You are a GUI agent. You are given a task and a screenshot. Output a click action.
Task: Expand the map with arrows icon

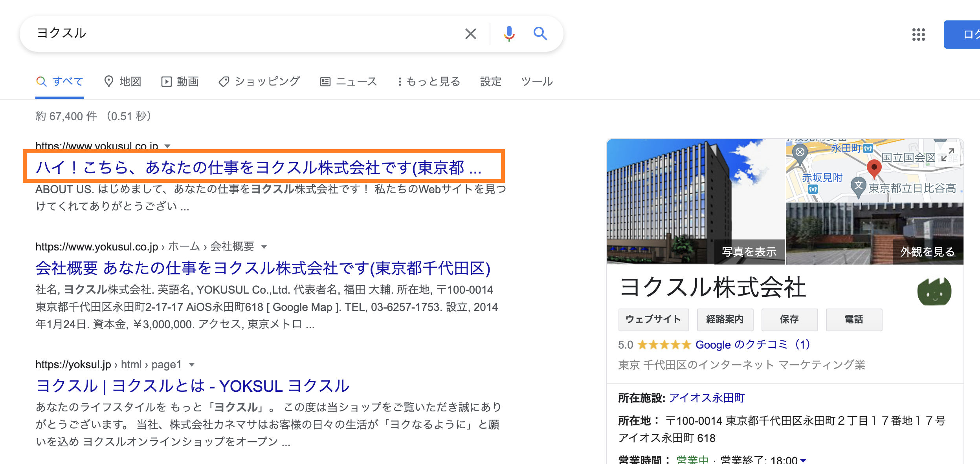pyautogui.click(x=948, y=155)
